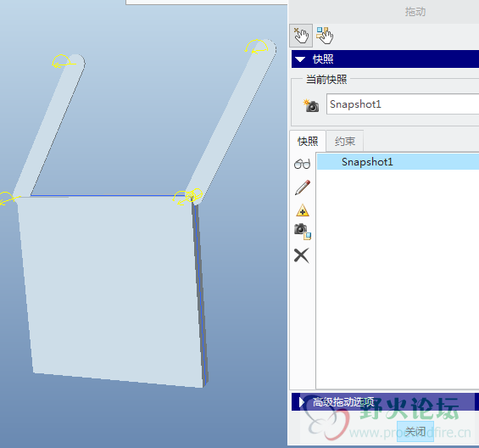479x448 pixels.
Task: Switch to the 约束 tab
Action: pos(344,142)
